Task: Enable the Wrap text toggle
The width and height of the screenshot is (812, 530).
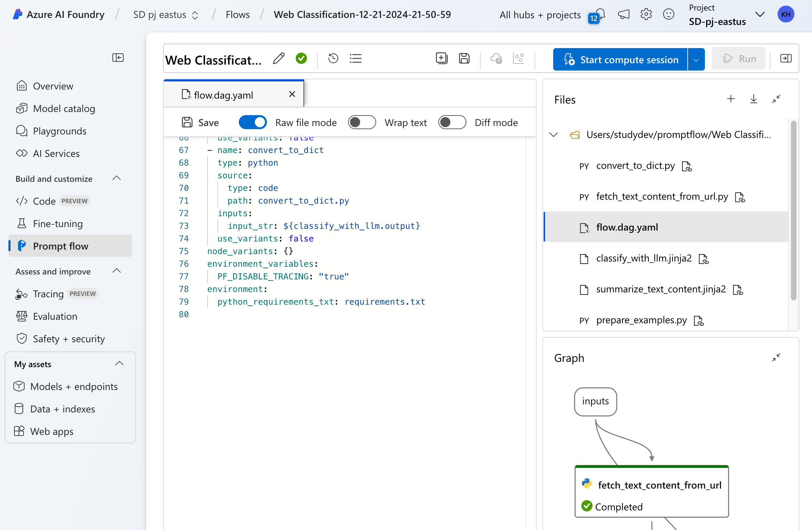Action: [362, 122]
